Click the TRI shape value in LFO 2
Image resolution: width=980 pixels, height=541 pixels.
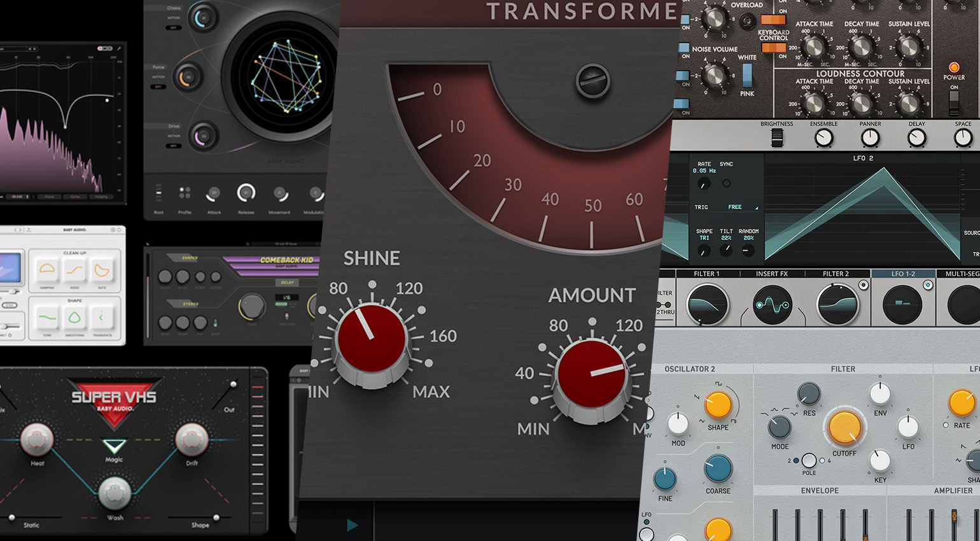click(704, 238)
